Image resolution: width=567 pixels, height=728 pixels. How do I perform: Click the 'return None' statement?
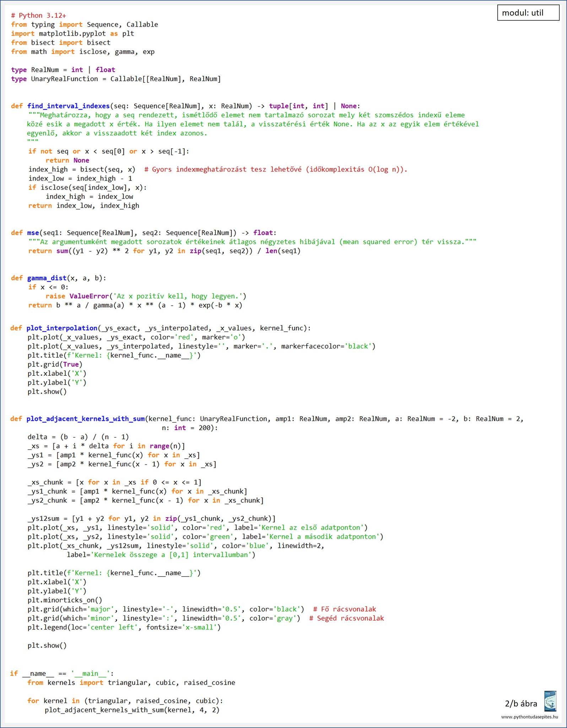(67, 160)
